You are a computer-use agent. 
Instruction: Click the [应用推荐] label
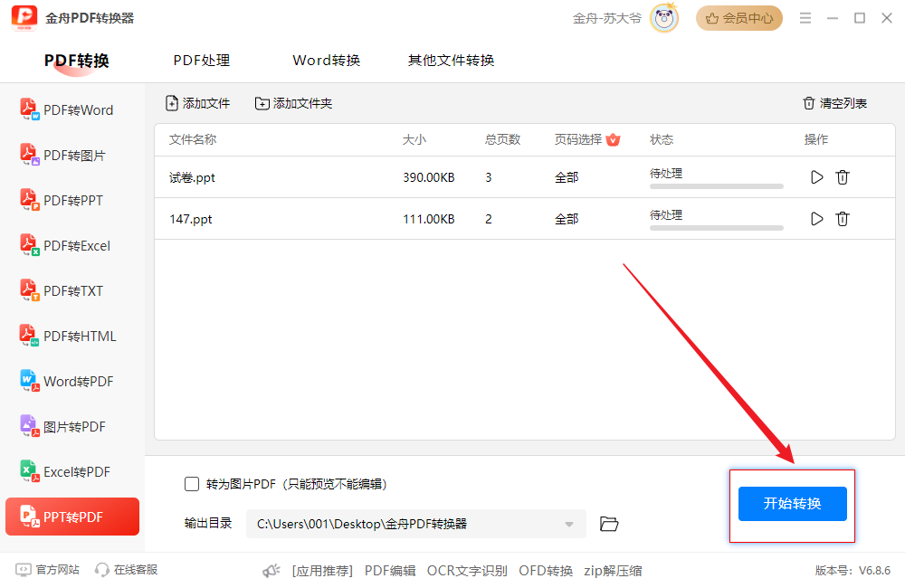click(x=322, y=571)
